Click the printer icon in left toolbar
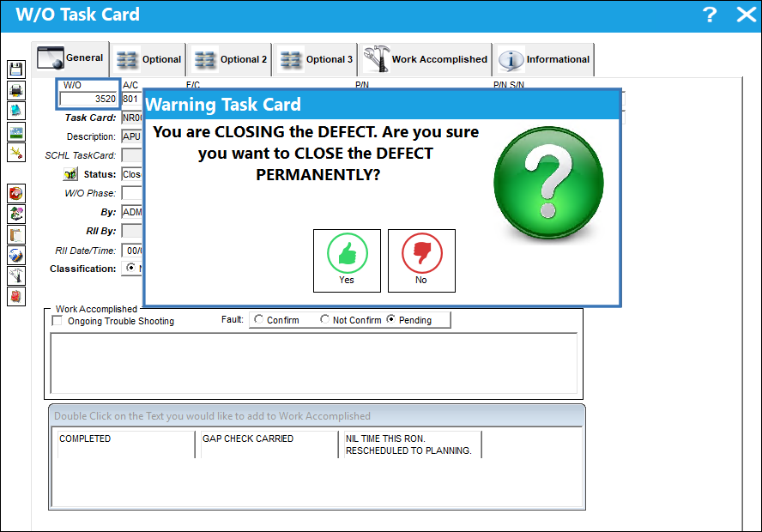Viewport: 762px width, 532px height. [x=16, y=90]
